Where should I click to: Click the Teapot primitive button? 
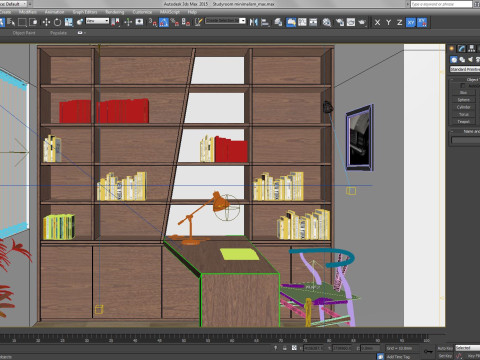click(x=464, y=122)
